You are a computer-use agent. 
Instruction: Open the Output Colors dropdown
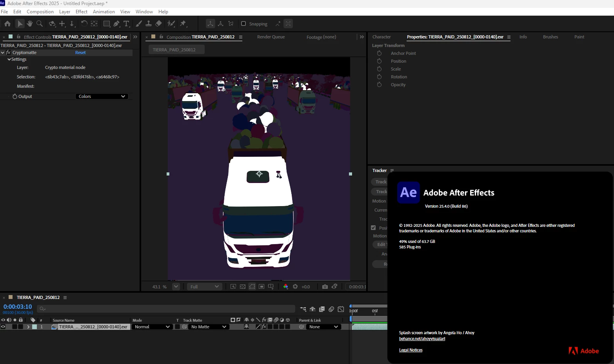pos(102,96)
